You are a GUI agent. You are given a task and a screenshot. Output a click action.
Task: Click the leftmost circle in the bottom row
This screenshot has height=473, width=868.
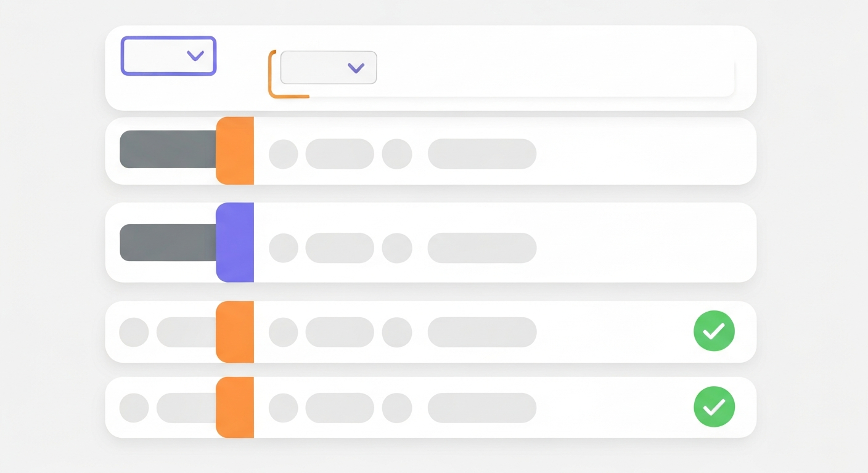(x=134, y=408)
